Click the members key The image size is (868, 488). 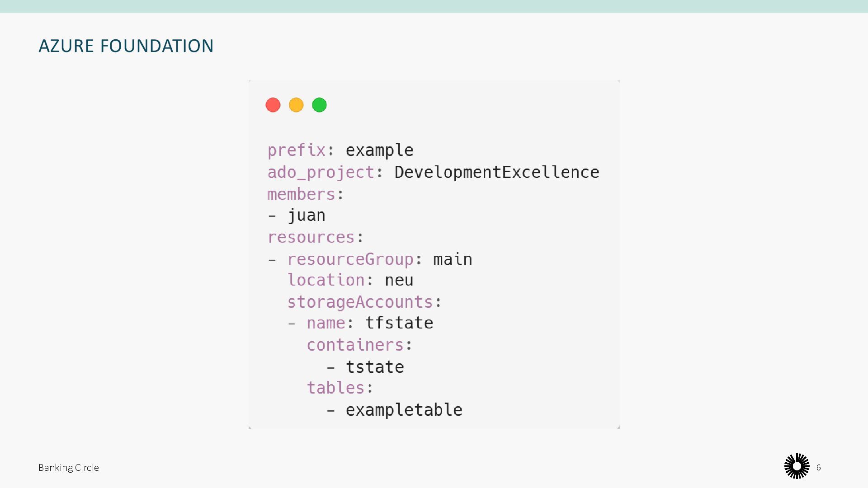click(x=301, y=194)
